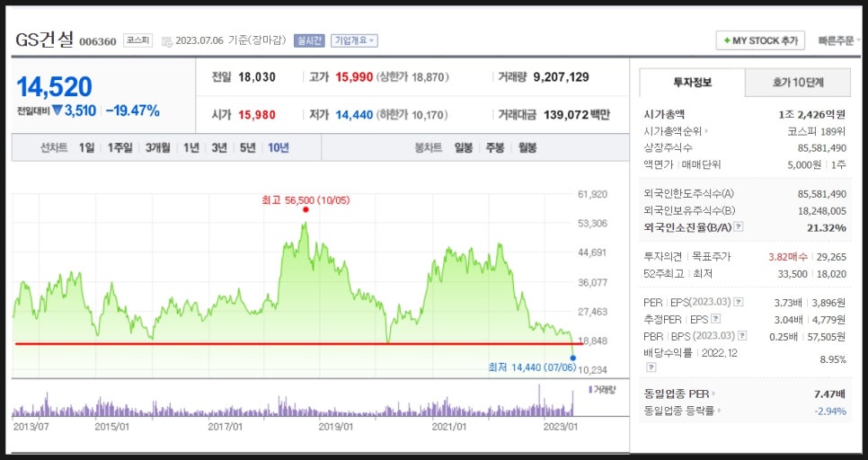Select the 3개월 line chart range
This screenshot has width=868, height=460.
point(158,148)
